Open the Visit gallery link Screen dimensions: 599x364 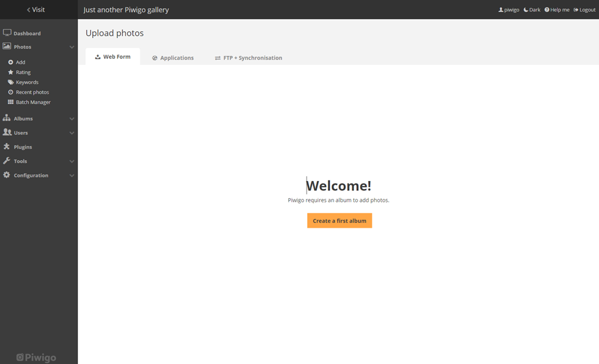(36, 10)
